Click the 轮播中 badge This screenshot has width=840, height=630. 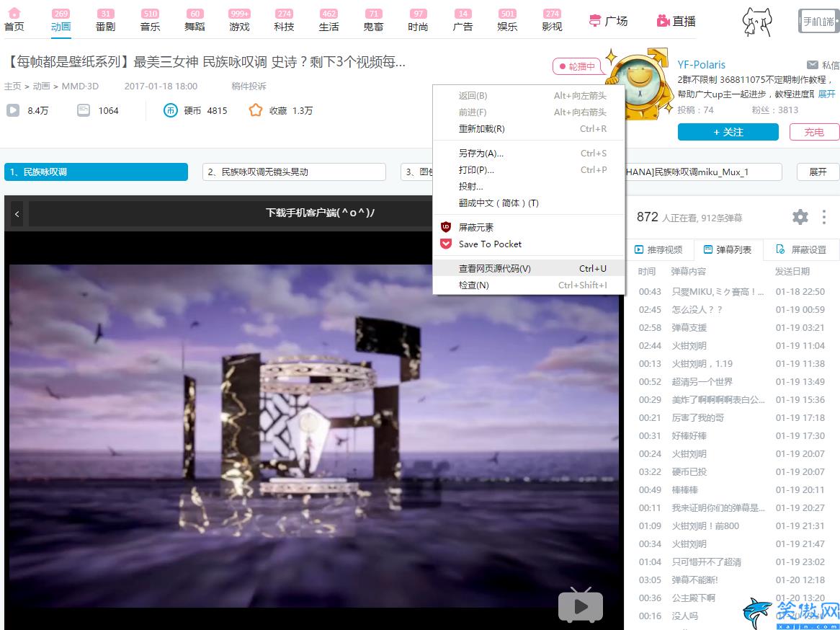pyautogui.click(x=577, y=66)
